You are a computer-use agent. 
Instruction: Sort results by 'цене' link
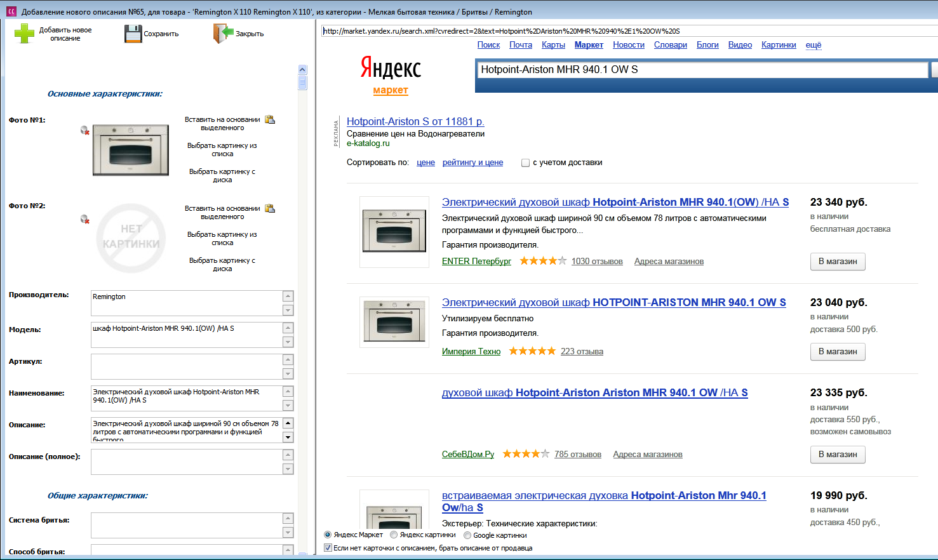[x=425, y=163]
